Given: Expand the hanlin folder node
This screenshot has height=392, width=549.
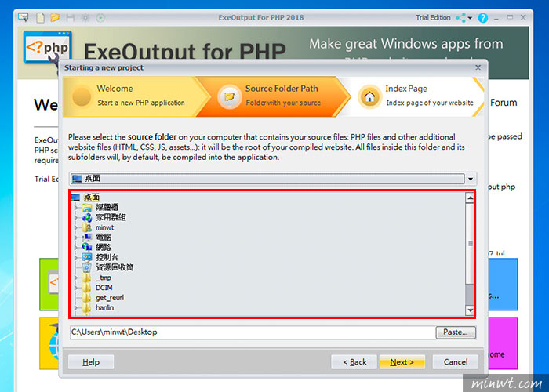Looking at the screenshot, I should pyautogui.click(x=76, y=308).
